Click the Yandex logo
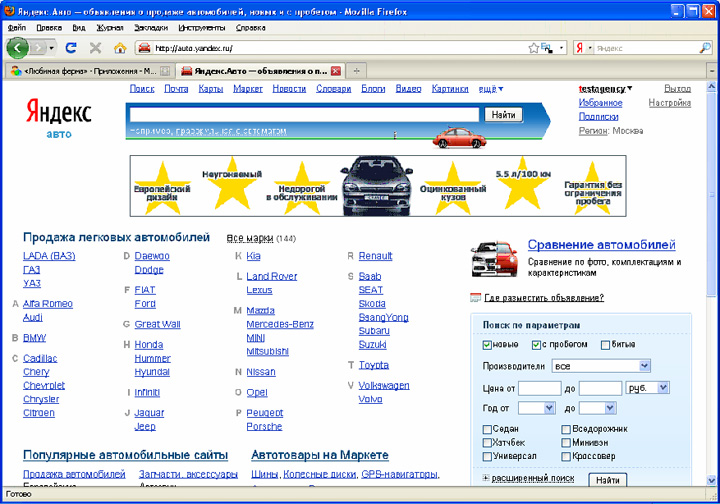The height and width of the screenshot is (504, 720). coord(58,111)
